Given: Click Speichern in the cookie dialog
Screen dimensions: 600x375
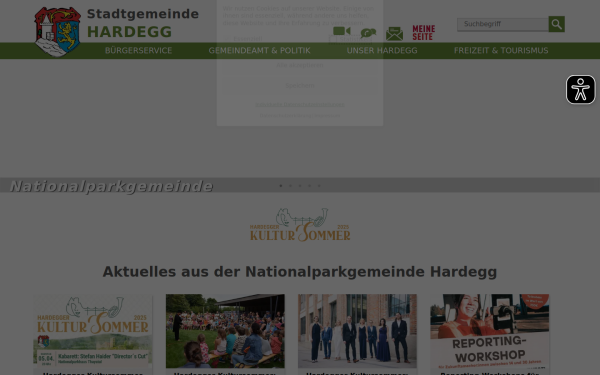Looking at the screenshot, I should pos(300,86).
